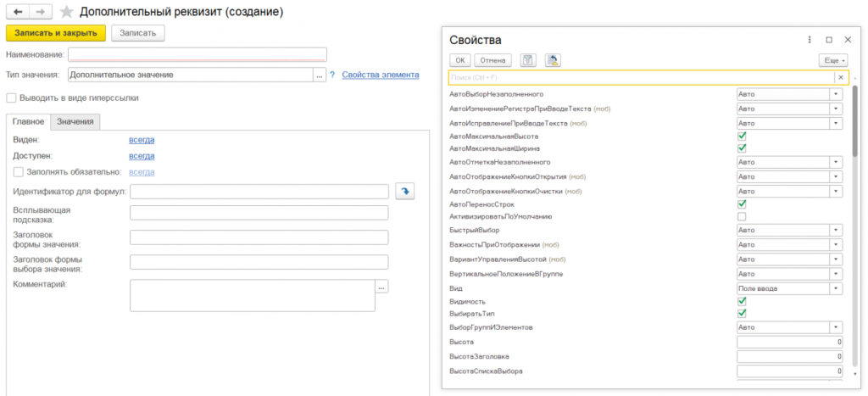Check the Заполнять обязательно checkbox
The height and width of the screenshot is (396, 868).
tap(19, 172)
